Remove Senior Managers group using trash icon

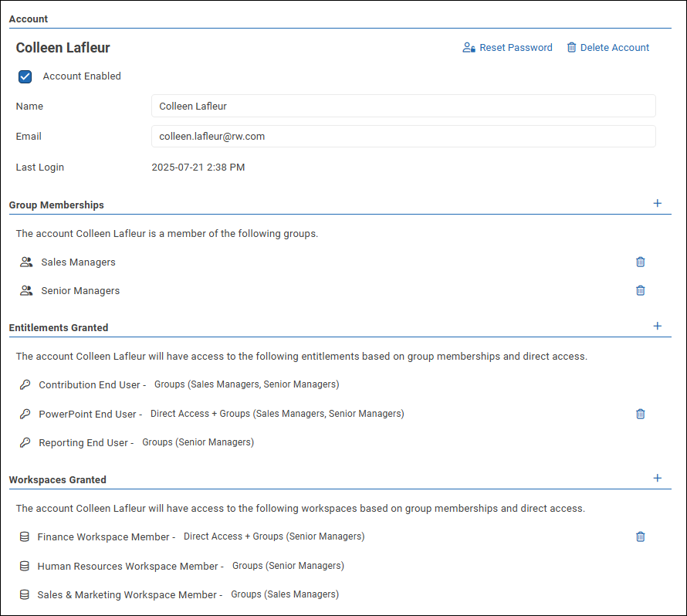pos(640,291)
